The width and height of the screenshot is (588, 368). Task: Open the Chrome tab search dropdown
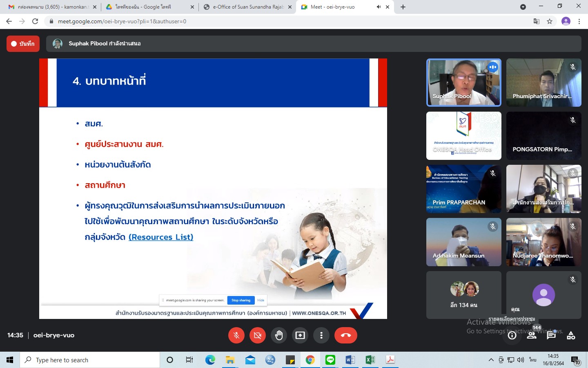point(523,7)
